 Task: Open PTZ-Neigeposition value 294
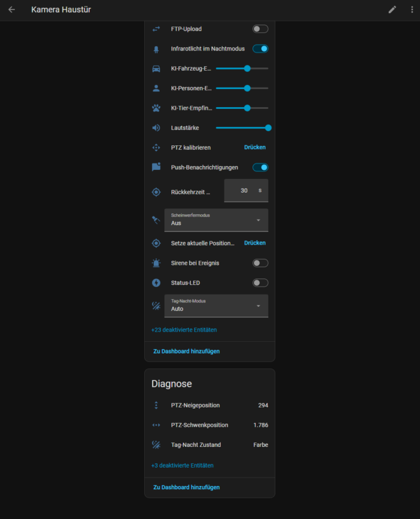tap(263, 405)
